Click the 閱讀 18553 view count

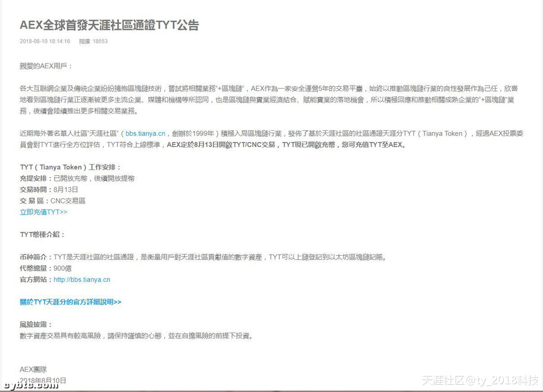(93, 42)
